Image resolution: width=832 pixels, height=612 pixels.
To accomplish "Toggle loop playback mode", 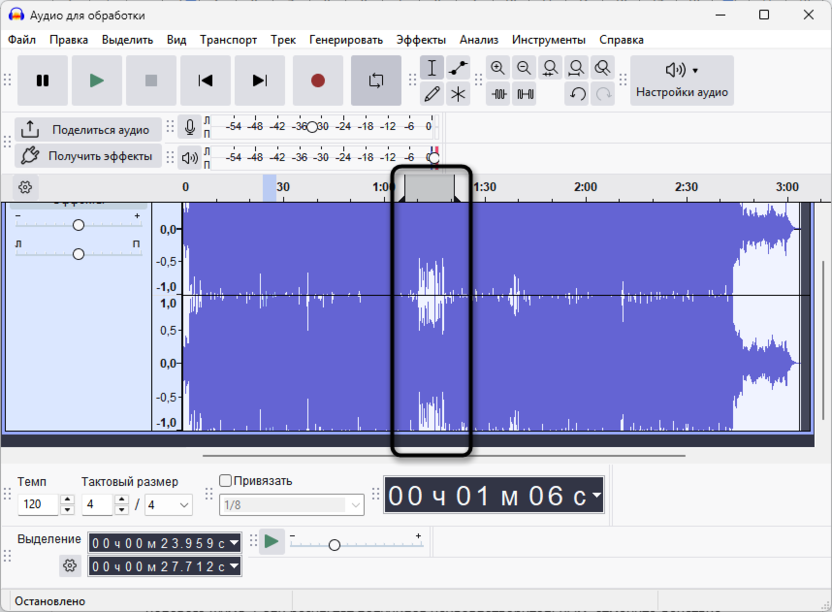I will [377, 81].
